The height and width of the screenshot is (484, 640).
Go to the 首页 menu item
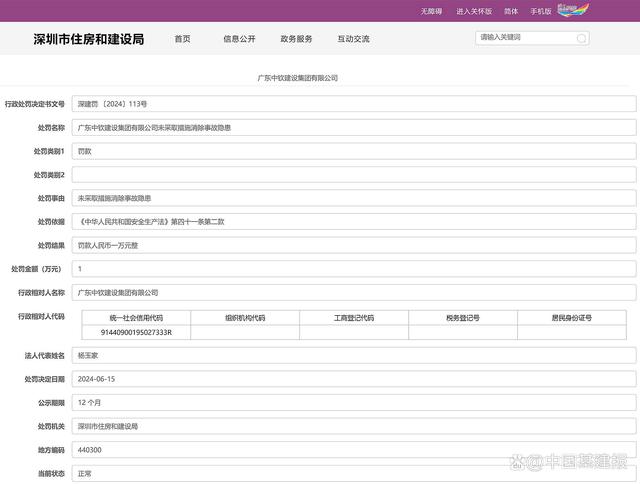coord(182,39)
